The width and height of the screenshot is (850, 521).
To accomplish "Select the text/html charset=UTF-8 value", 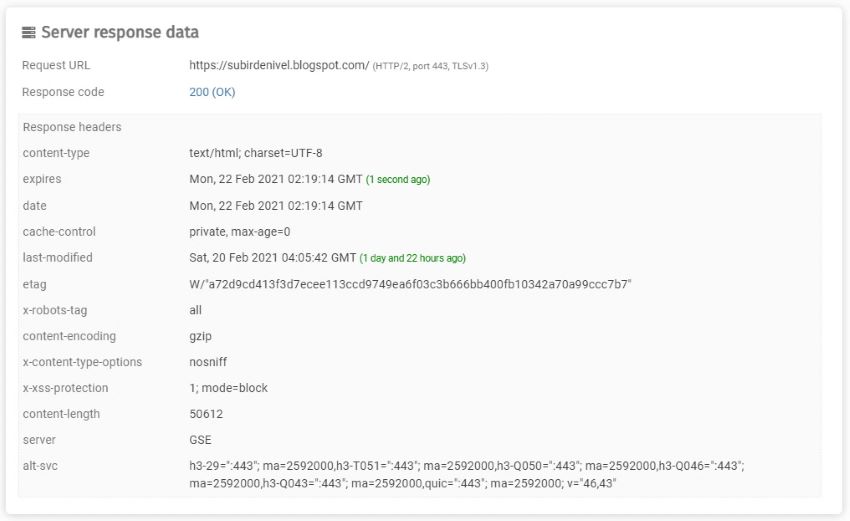I will 256,153.
